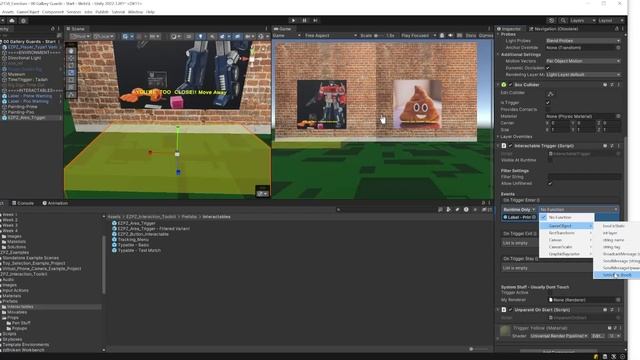Open the Shader Universal Render Pipeline dropdown

[x=559, y=336]
